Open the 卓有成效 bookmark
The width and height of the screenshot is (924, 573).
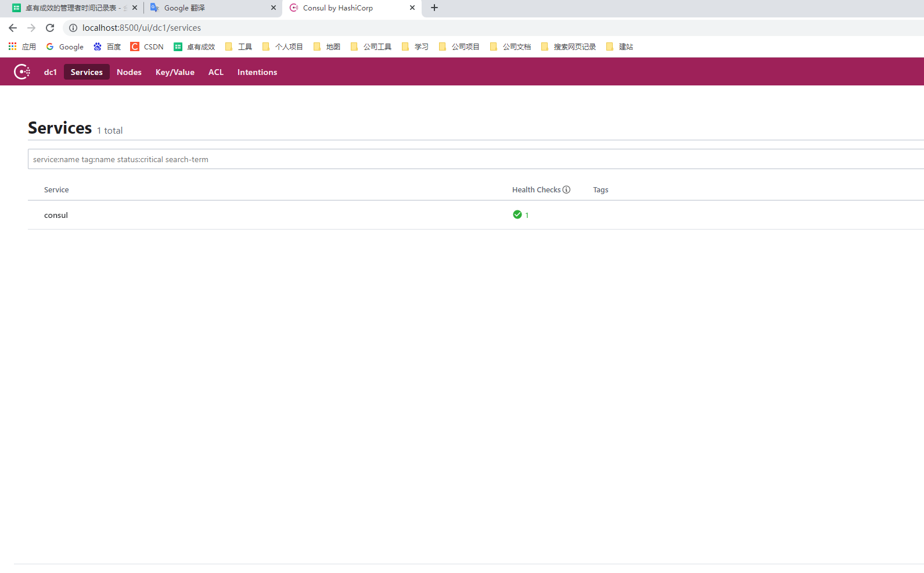(195, 46)
